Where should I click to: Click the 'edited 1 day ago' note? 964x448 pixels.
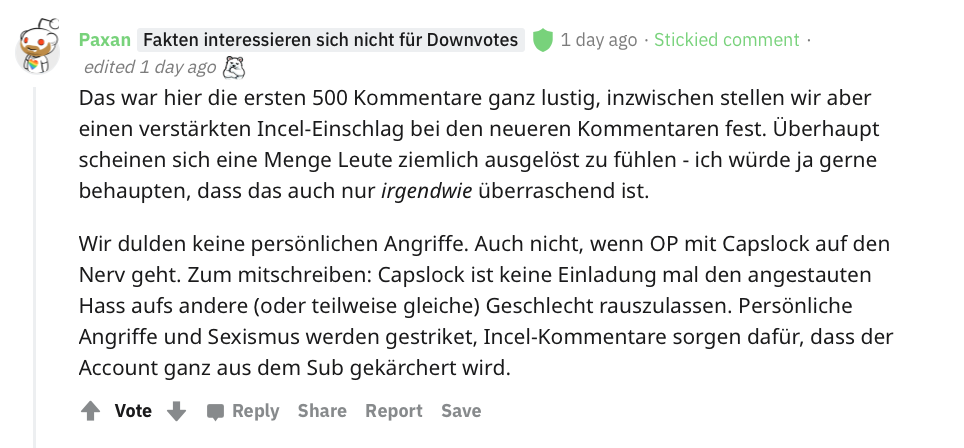pos(149,67)
